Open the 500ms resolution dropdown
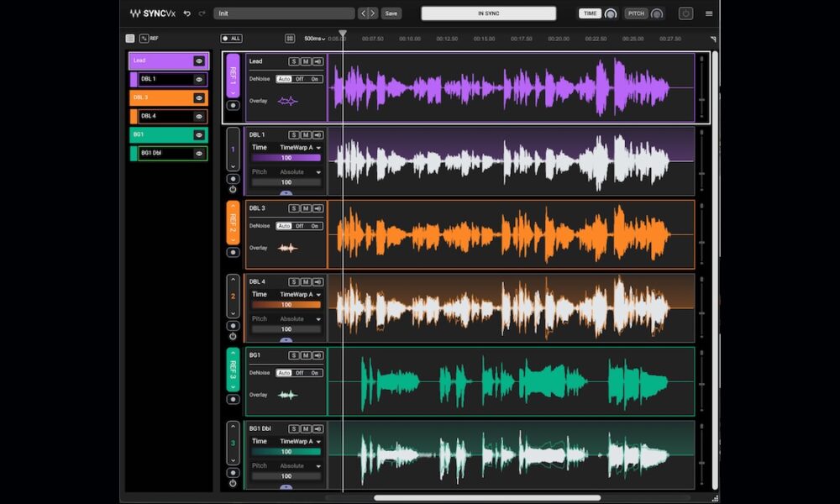The height and width of the screenshot is (504, 840). 312,38
